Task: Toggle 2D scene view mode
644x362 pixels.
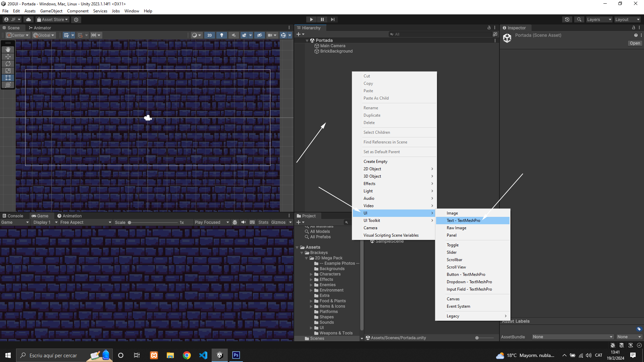Action: [210, 35]
